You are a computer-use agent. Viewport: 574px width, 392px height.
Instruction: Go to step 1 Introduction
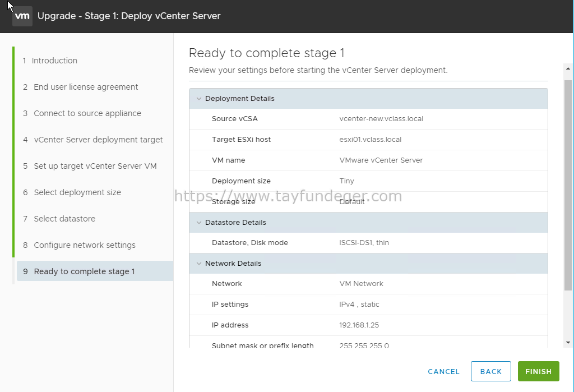(50, 61)
